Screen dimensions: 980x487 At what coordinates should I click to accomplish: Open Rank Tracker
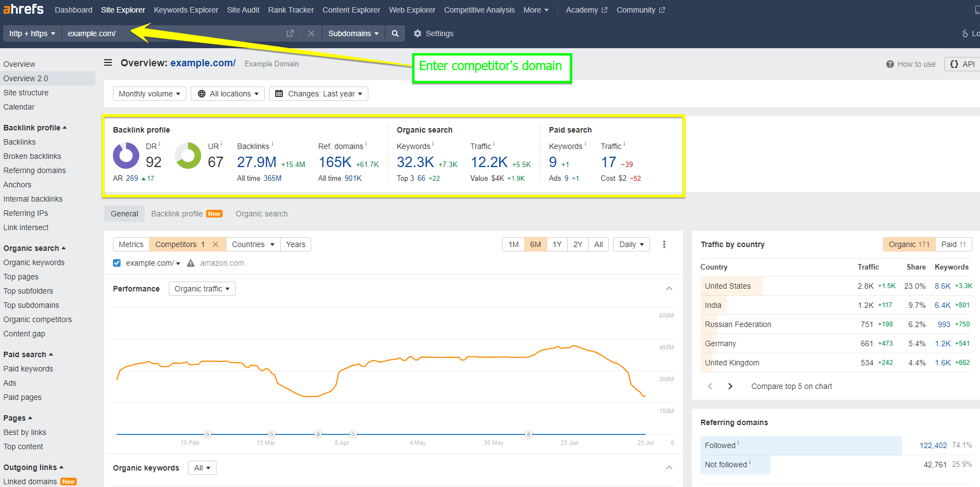tap(291, 10)
